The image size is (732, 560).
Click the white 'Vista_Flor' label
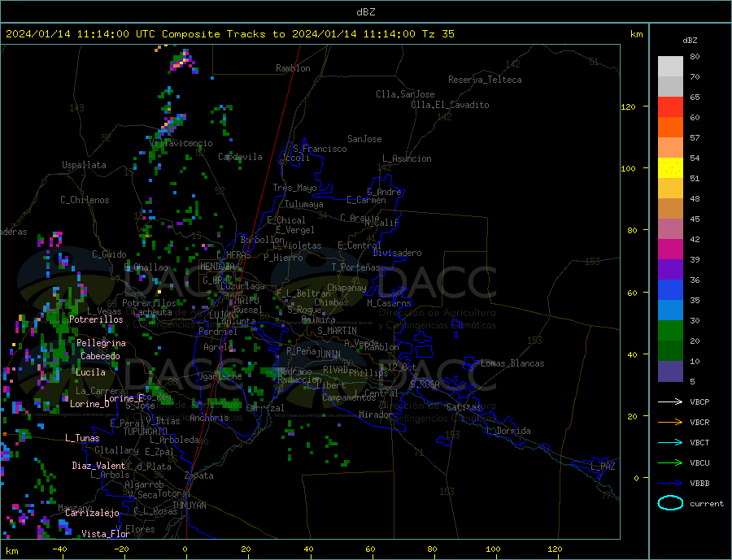click(106, 534)
